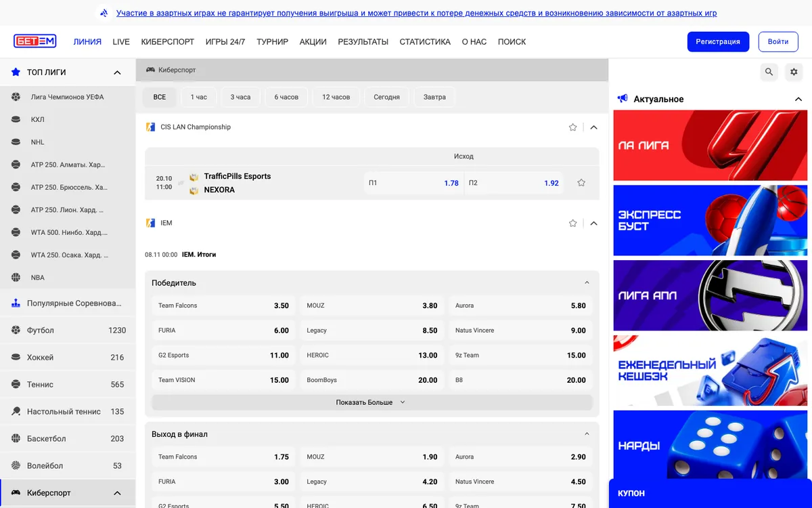Image resolution: width=812 pixels, height=508 pixels.
Task: Open the gambling risk warning link
Action: [x=416, y=13]
